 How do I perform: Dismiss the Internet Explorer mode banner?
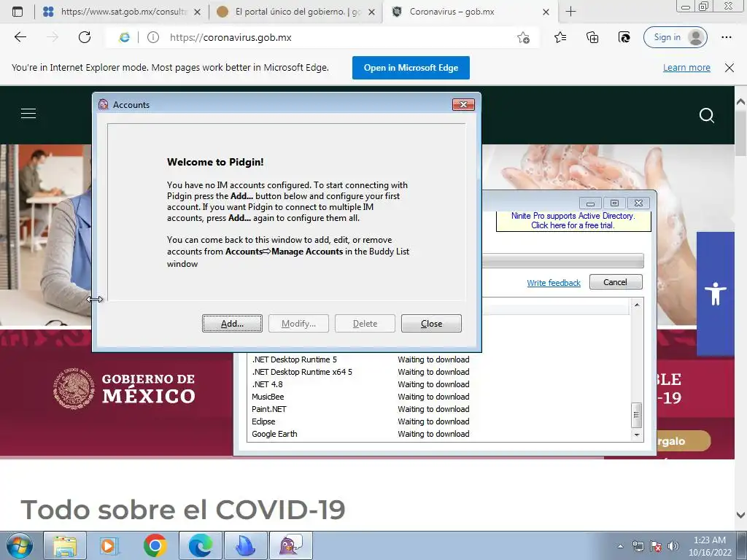pos(729,68)
